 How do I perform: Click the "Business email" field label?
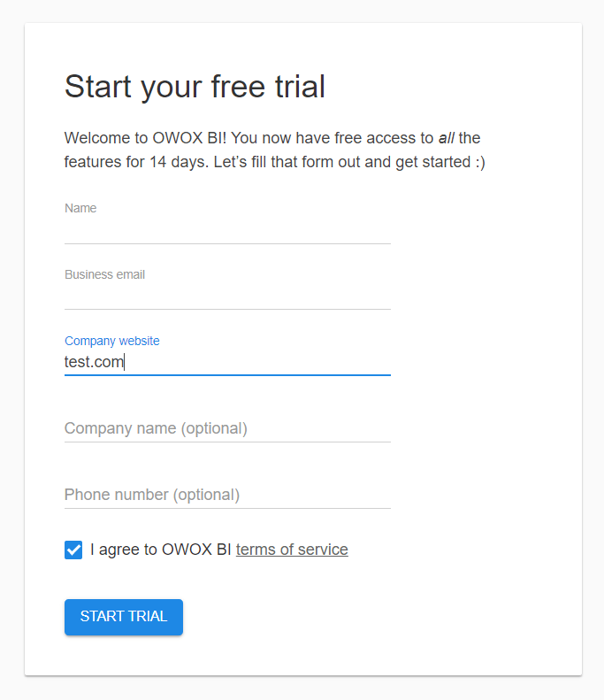click(x=104, y=274)
